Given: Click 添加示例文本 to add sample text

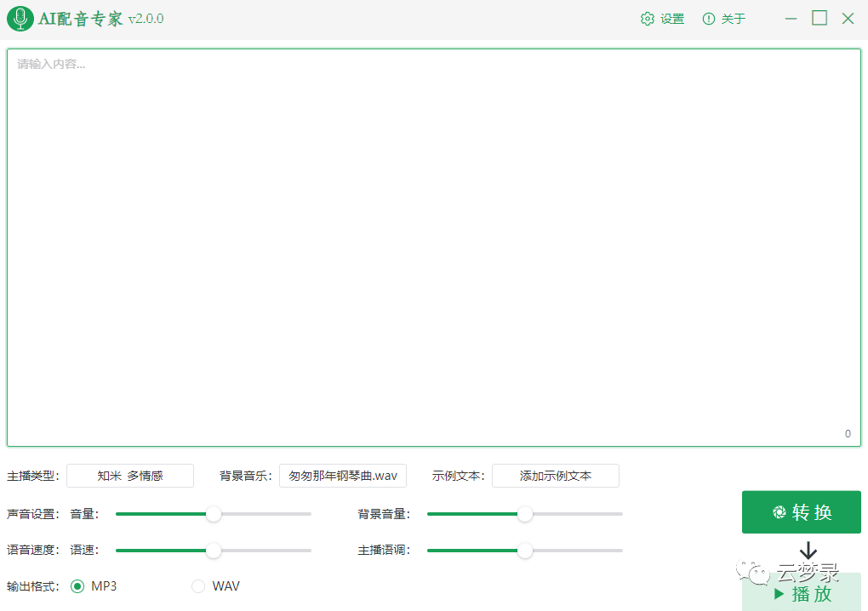Looking at the screenshot, I should pyautogui.click(x=555, y=476).
